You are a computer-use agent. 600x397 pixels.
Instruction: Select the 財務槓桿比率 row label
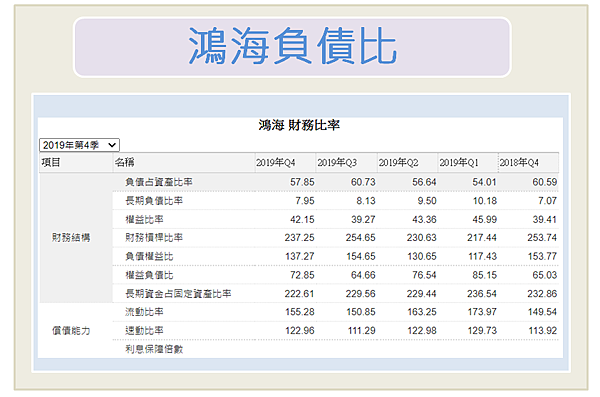154,238
